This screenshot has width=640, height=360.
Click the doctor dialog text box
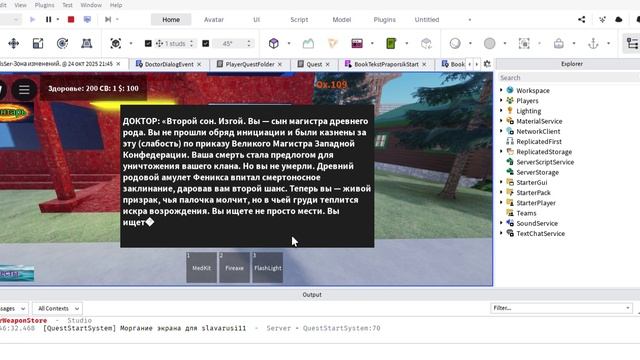tap(247, 176)
